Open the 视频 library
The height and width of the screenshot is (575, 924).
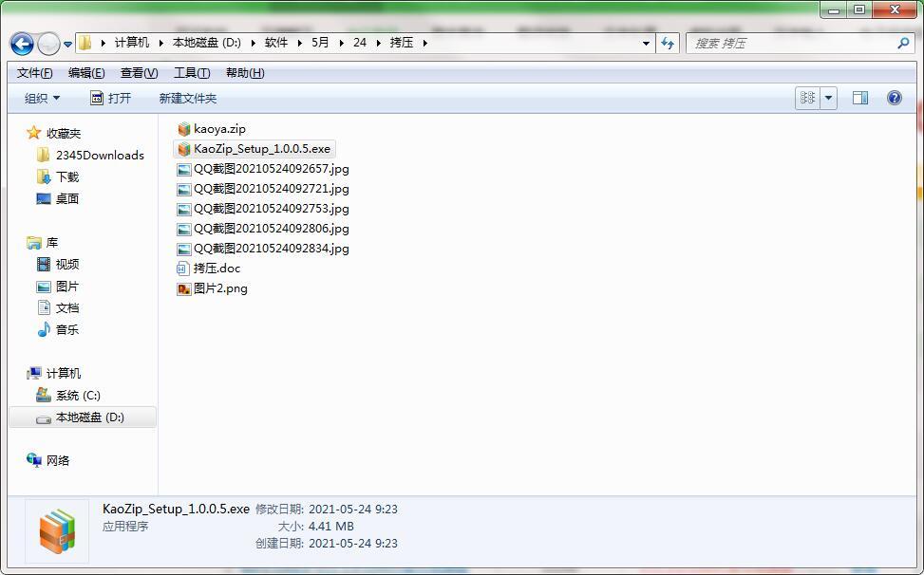(x=67, y=264)
